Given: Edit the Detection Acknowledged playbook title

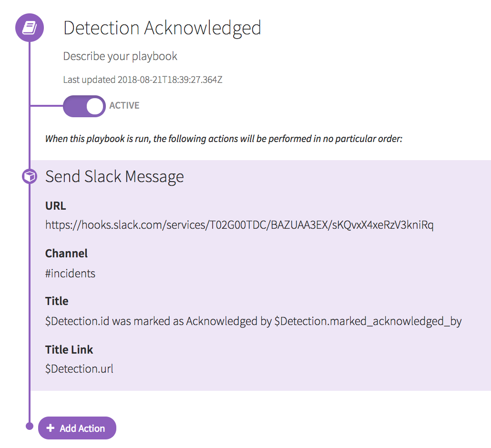Looking at the screenshot, I should coord(162,28).
